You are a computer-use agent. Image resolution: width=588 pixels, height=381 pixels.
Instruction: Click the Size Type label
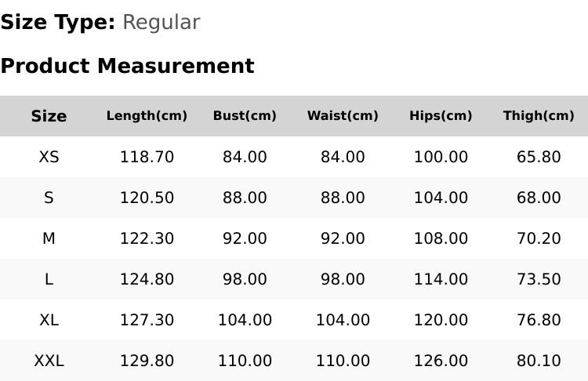pyautogui.click(x=58, y=22)
